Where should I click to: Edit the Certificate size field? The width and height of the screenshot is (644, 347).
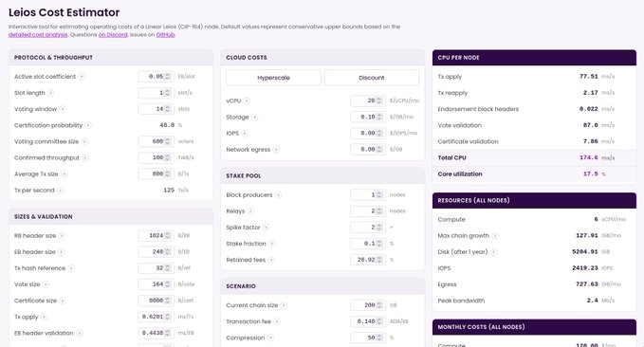(x=156, y=301)
